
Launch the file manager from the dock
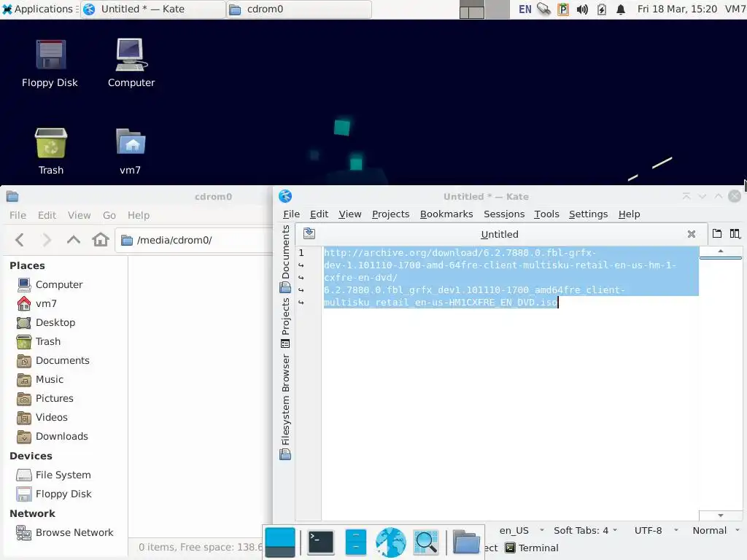[x=355, y=542]
